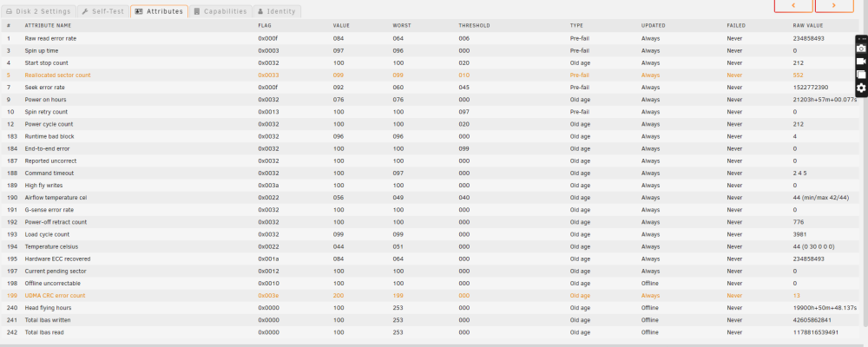Open the Disk 2 Settings tab

point(38,11)
